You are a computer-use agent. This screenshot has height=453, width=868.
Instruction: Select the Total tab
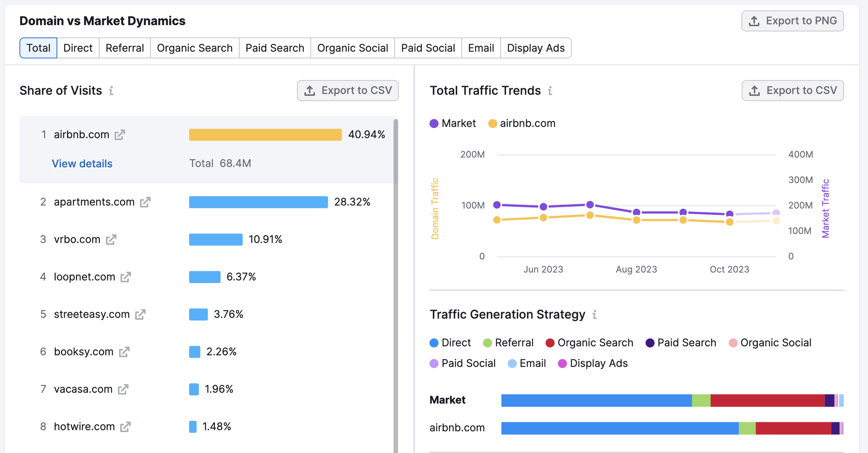point(38,48)
